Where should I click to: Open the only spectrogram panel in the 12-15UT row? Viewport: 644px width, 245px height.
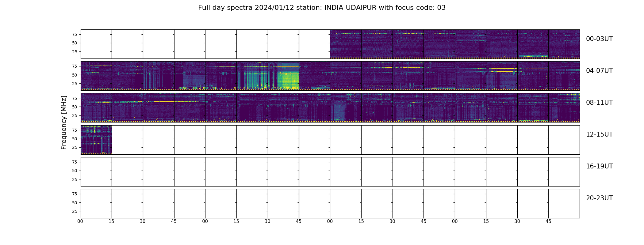[x=96, y=140]
